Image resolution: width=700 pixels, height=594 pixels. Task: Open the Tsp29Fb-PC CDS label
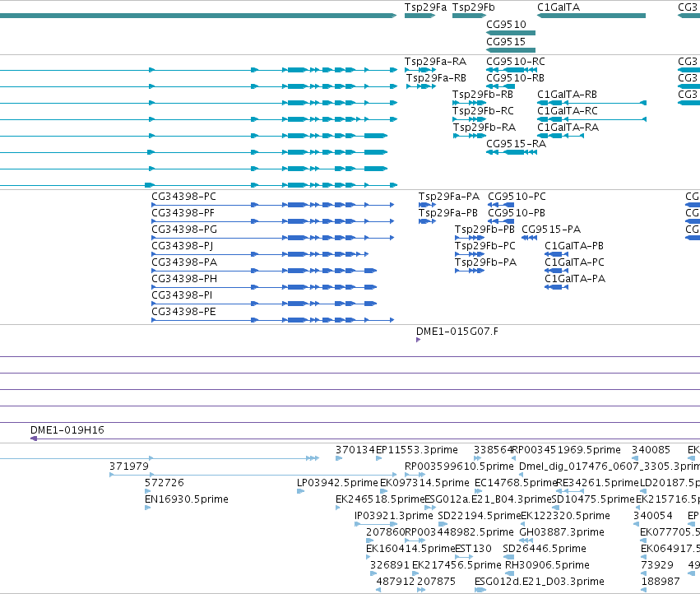pos(484,246)
